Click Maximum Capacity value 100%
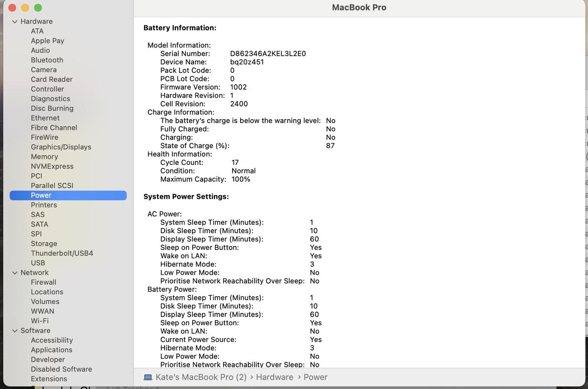588x389 pixels. [241, 179]
